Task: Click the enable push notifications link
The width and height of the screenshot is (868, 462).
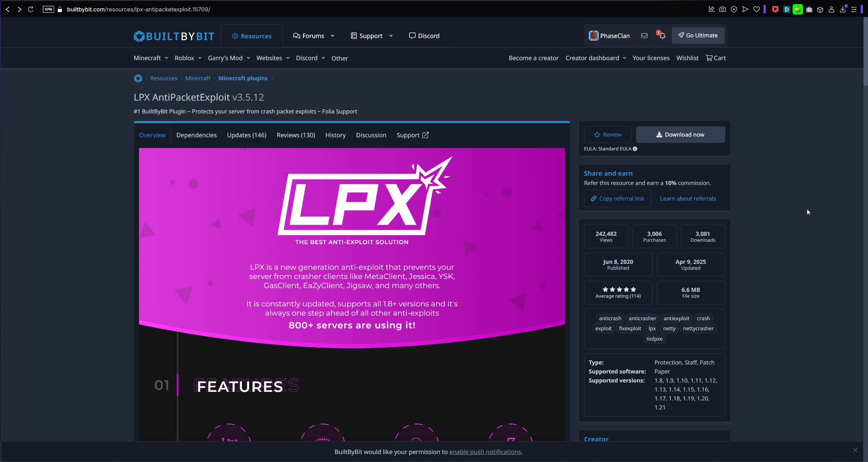Action: coord(485,452)
